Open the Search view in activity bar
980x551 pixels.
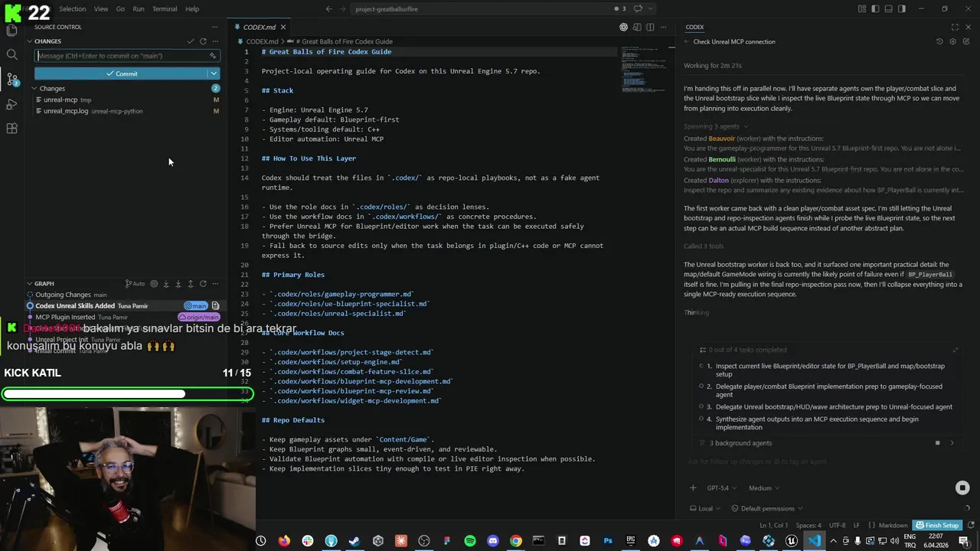point(11,54)
